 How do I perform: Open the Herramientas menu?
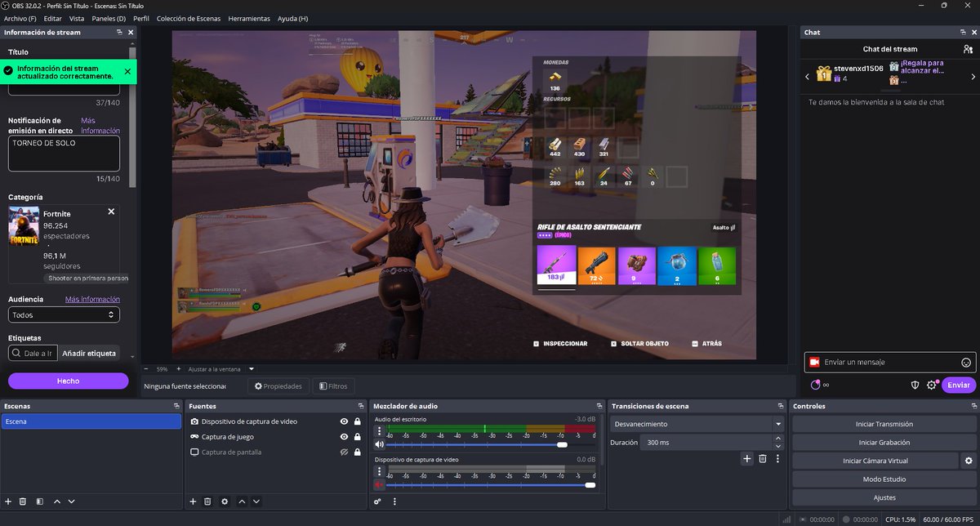click(249, 18)
